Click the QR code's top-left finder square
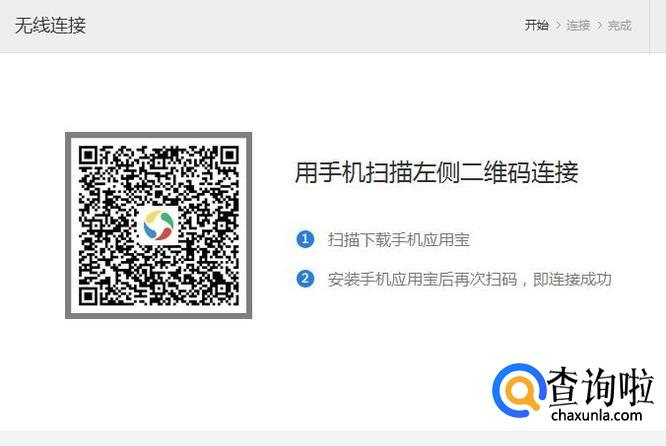Viewport: 666px width, 446px height. pos(88,156)
